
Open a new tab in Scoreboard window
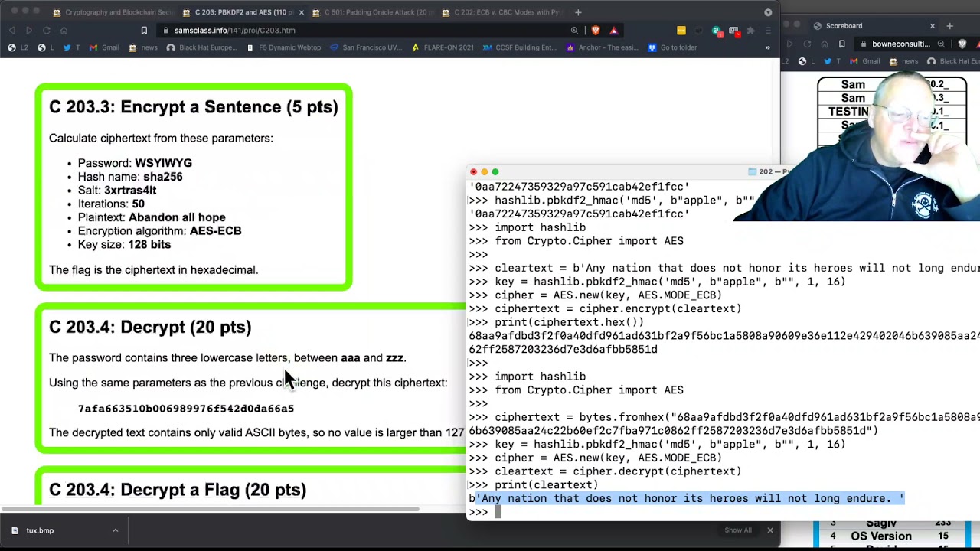[949, 26]
